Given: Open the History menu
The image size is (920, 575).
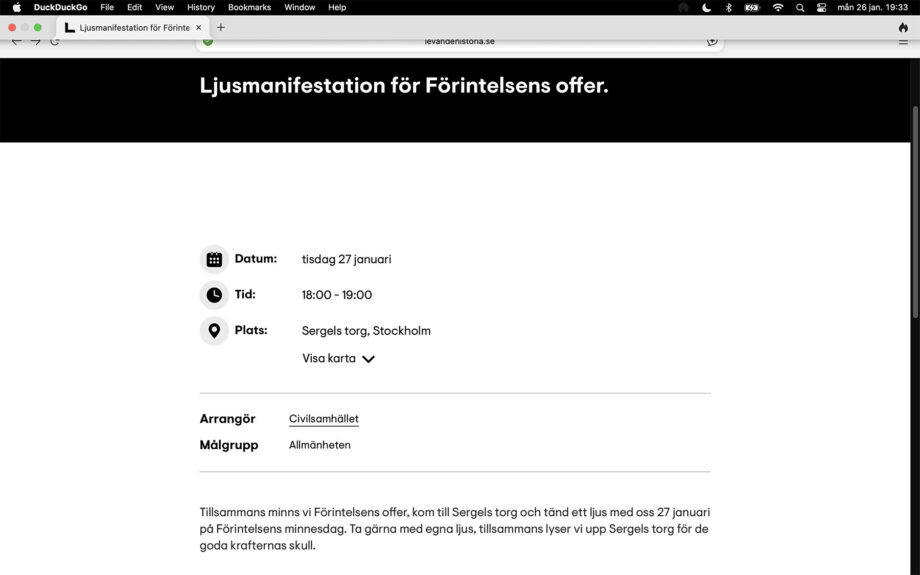Looking at the screenshot, I should [201, 7].
